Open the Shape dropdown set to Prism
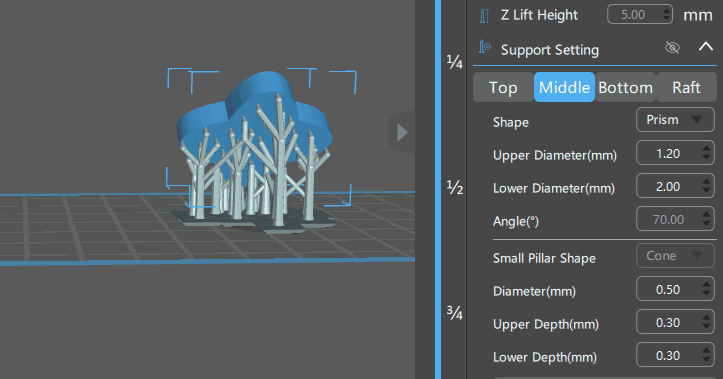Screen dimensions: 723x379 tap(675, 120)
